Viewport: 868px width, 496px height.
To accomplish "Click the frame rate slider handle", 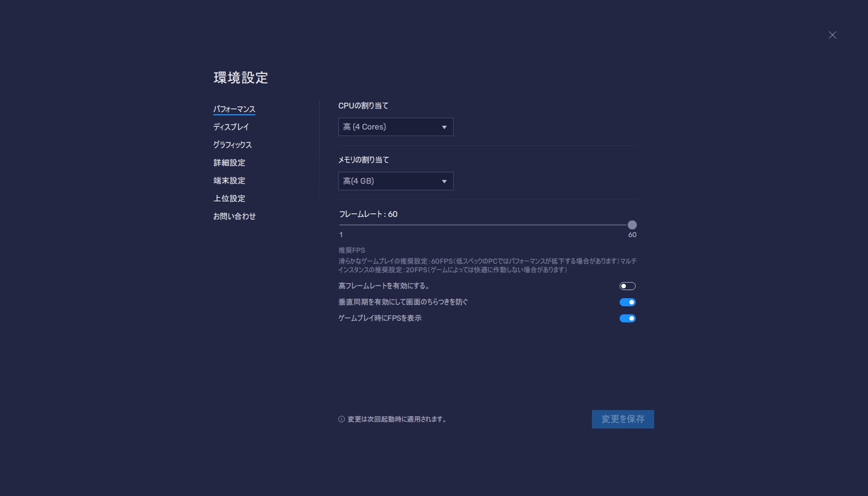I will point(632,225).
